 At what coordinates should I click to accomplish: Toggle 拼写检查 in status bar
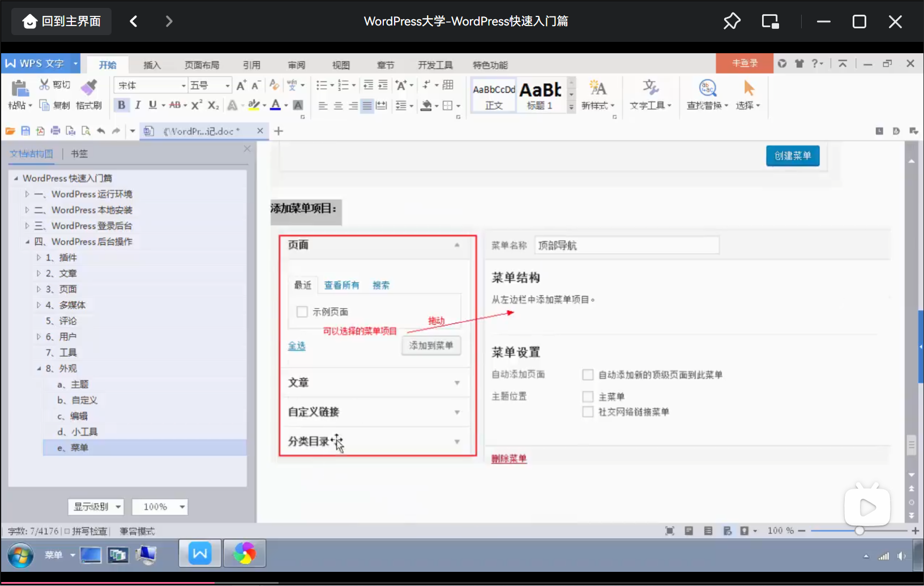point(85,531)
